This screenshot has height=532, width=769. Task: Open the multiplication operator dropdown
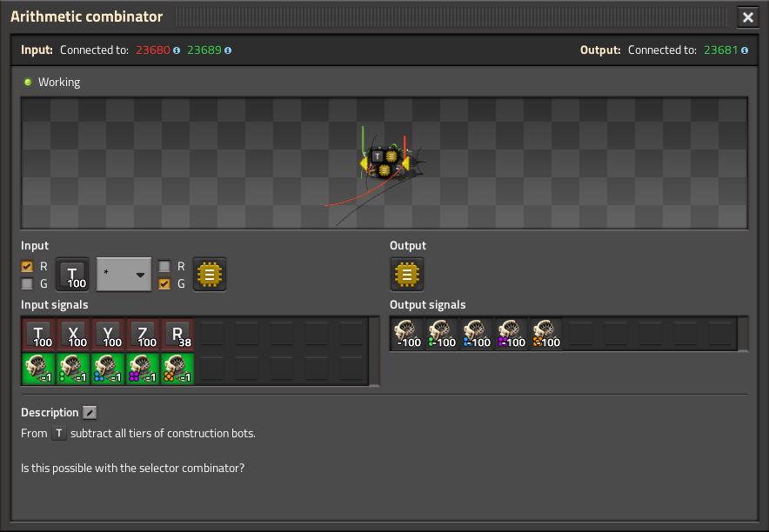pos(124,274)
